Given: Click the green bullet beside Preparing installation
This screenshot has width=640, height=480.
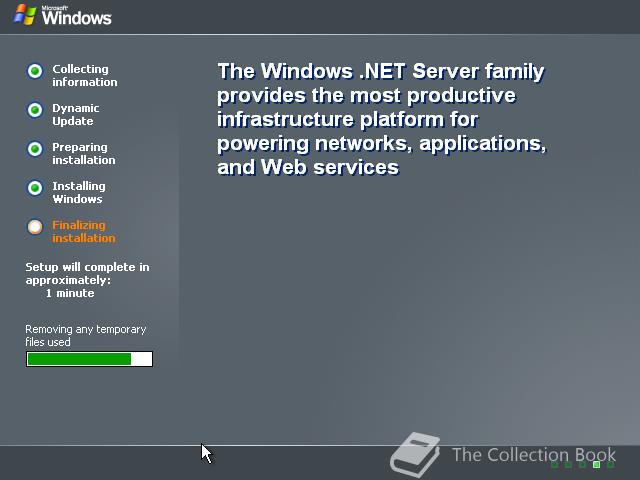Looking at the screenshot, I should coord(35,149).
